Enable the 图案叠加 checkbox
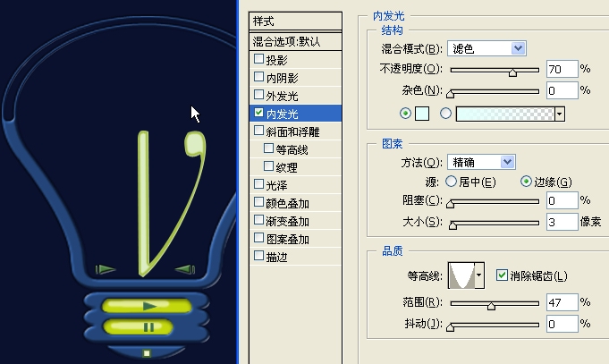The height and width of the screenshot is (364, 609). [x=258, y=238]
